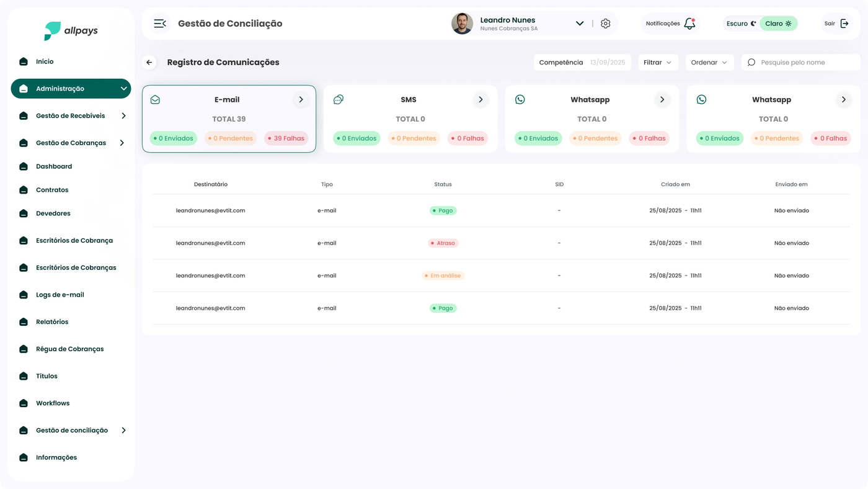Click the Status column header
The width and height of the screenshot is (868, 489).
(x=443, y=184)
